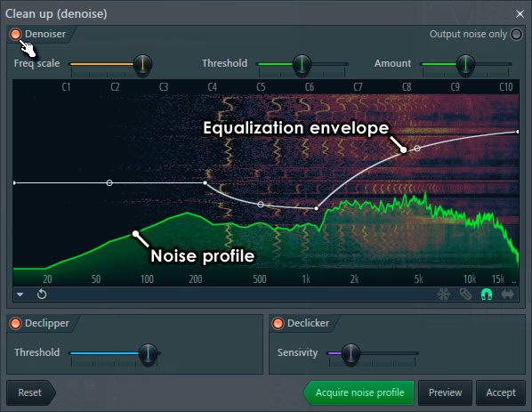The image size is (532, 412).
Task: Click the pencil draw-mode icon
Action: point(465,295)
